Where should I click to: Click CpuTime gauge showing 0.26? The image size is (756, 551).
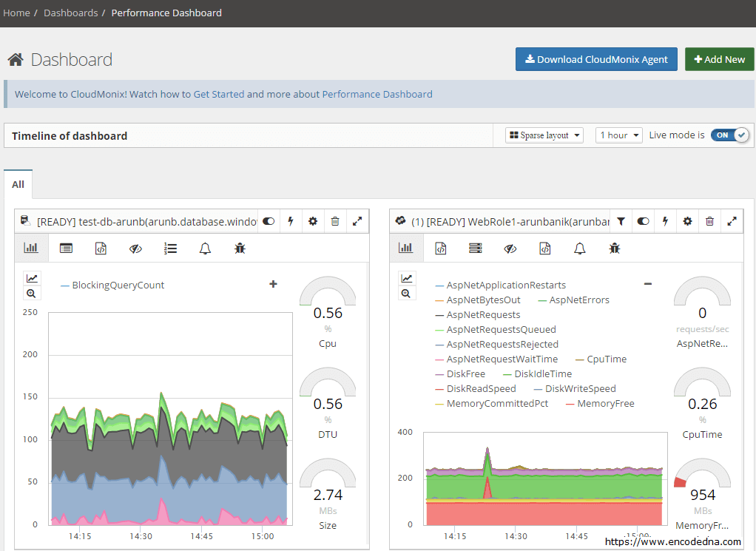coord(703,404)
